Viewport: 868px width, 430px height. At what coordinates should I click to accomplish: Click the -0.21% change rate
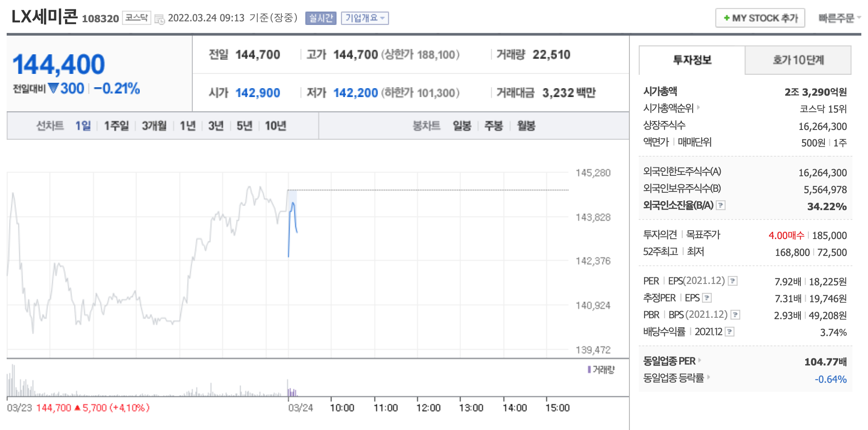(117, 89)
